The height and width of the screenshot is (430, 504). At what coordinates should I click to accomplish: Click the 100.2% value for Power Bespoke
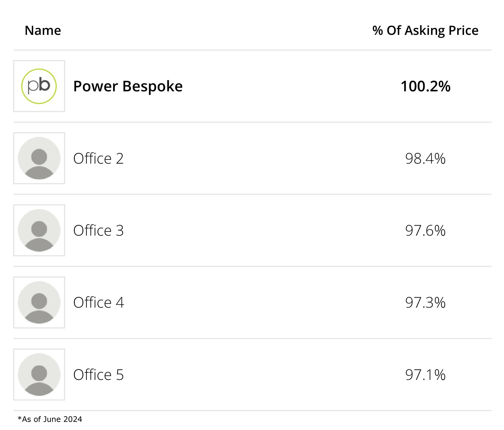(425, 86)
